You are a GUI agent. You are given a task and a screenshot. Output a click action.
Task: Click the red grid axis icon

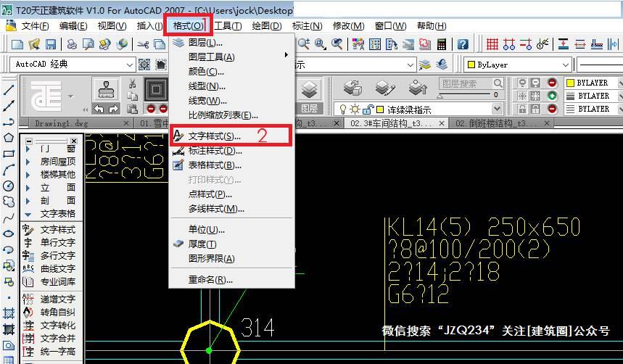[x=492, y=44]
